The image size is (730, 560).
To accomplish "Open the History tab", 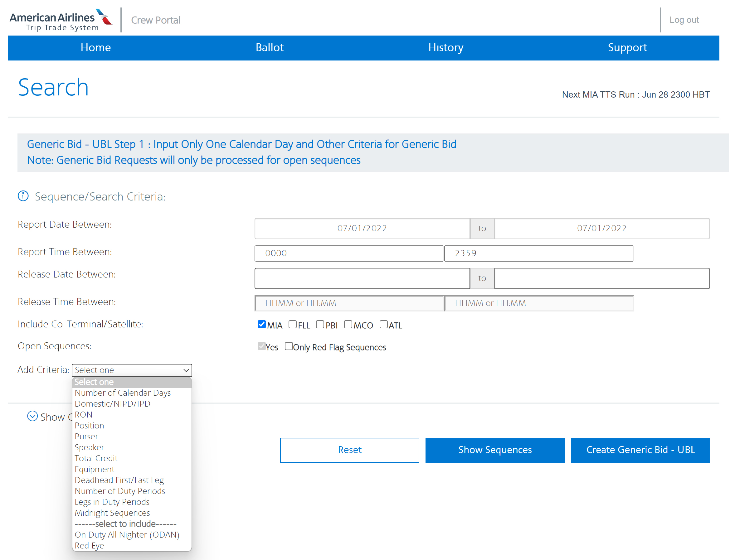I will tap(445, 48).
